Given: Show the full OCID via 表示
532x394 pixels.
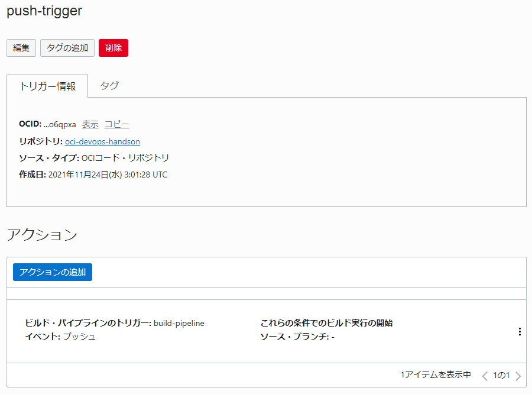Looking at the screenshot, I should (90, 124).
